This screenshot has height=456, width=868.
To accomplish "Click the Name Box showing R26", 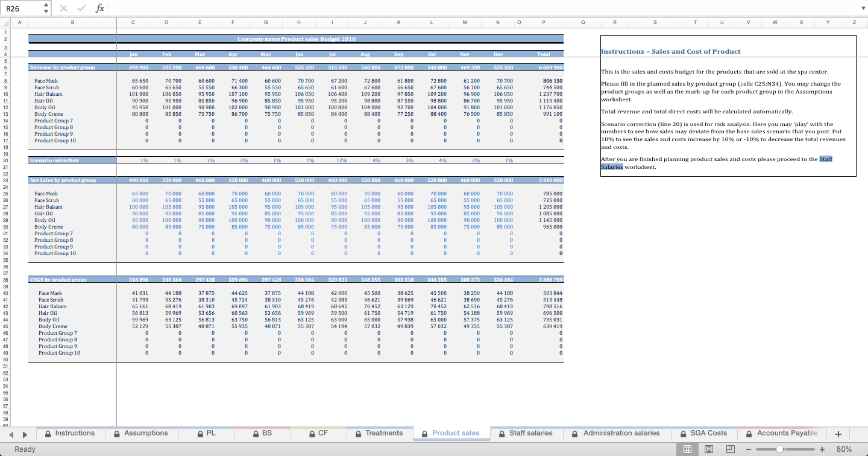I will [22, 8].
